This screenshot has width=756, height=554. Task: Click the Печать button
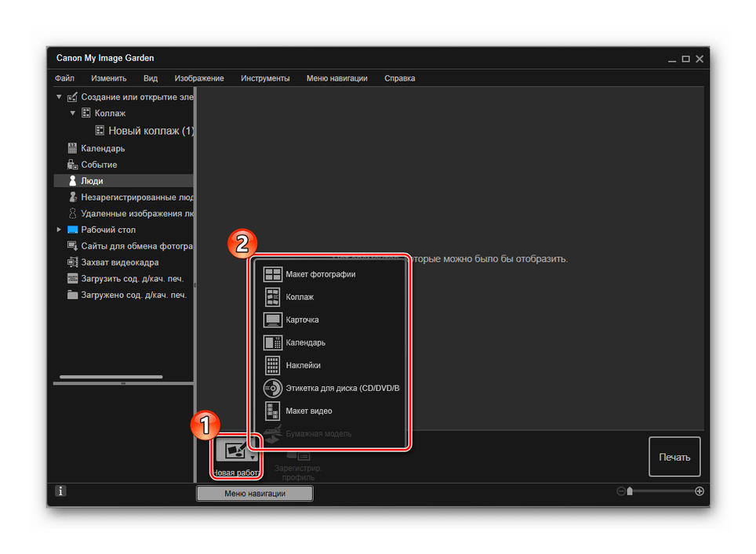(674, 457)
